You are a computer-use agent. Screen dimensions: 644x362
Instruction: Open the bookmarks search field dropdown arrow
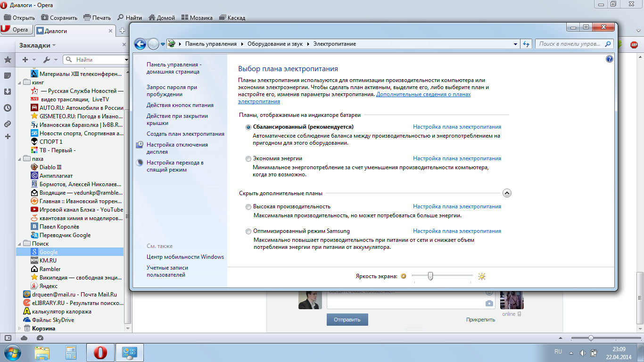[x=126, y=60]
